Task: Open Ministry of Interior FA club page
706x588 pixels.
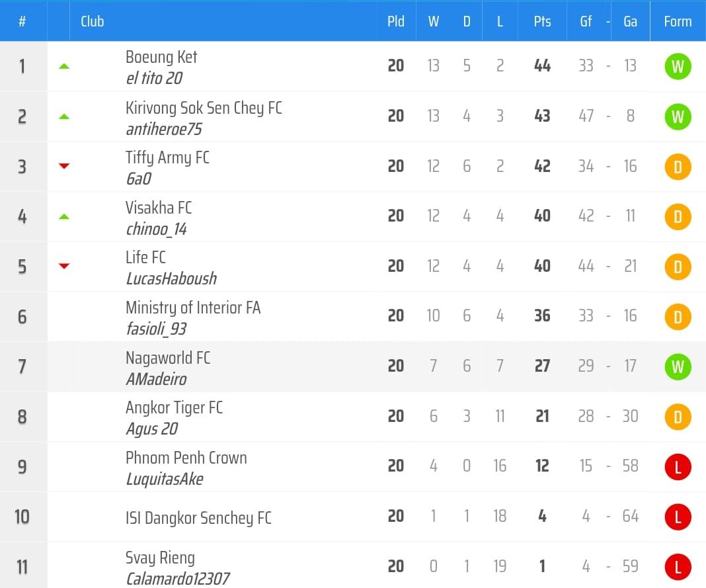Action: 193,308
